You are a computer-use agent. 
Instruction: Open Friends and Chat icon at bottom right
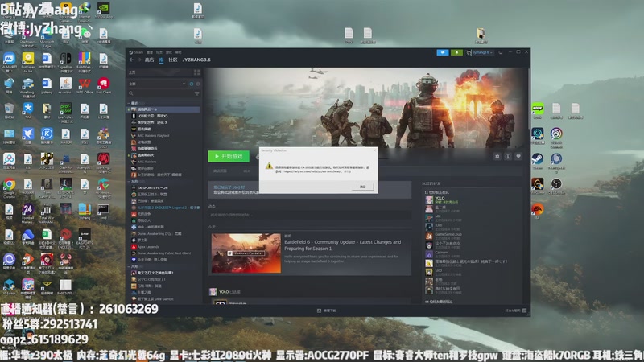click(524, 311)
